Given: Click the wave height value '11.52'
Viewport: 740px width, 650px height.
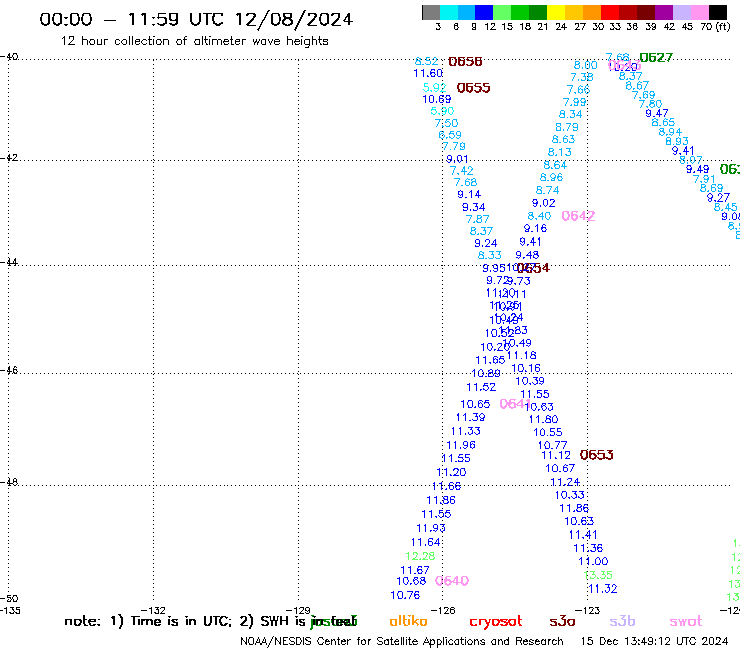Looking at the screenshot, I should coord(481,387).
